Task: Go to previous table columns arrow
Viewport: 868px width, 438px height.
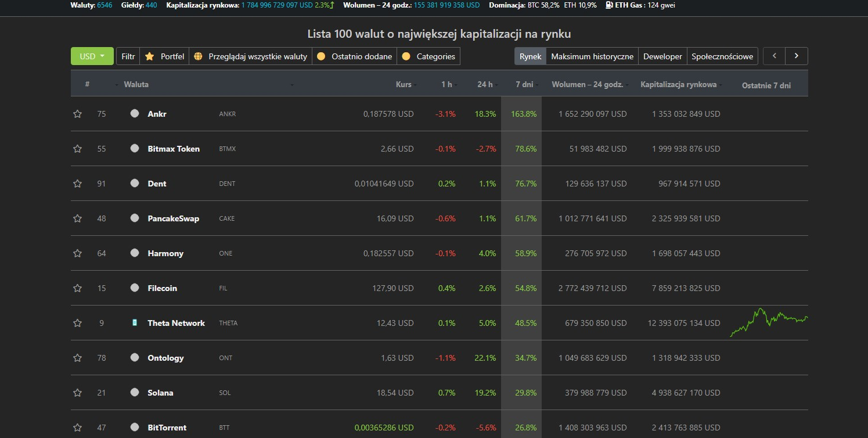Action: (x=774, y=56)
